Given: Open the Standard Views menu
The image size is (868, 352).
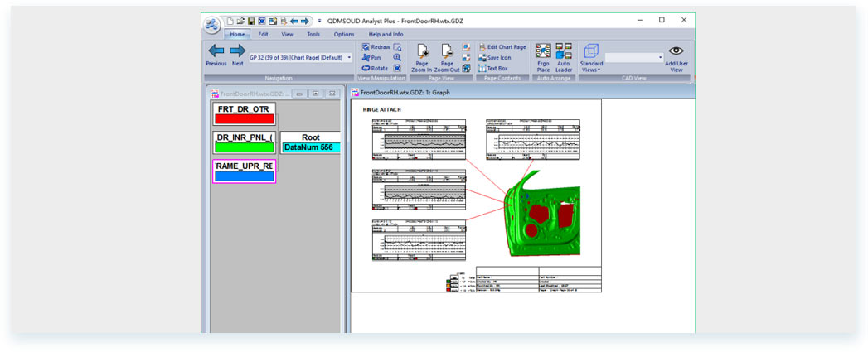Looking at the screenshot, I should click(591, 57).
